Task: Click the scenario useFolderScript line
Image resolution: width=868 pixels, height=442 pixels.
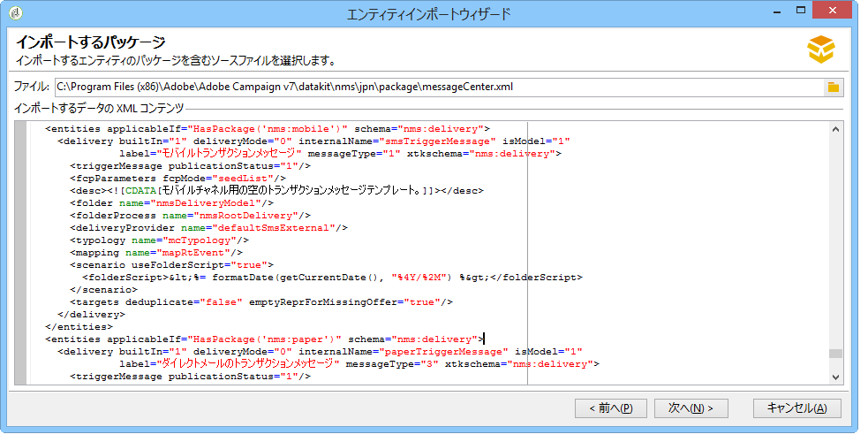Action: pyautogui.click(x=171, y=265)
